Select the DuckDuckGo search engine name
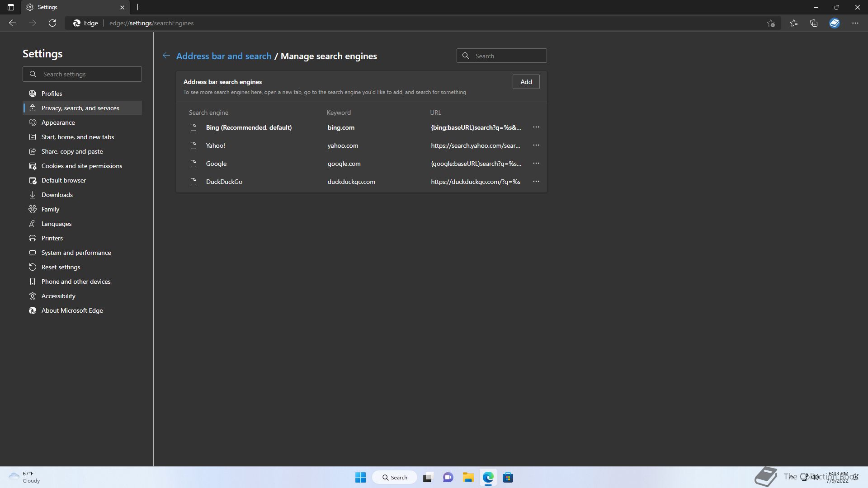This screenshot has height=488, width=868. pos(224,182)
